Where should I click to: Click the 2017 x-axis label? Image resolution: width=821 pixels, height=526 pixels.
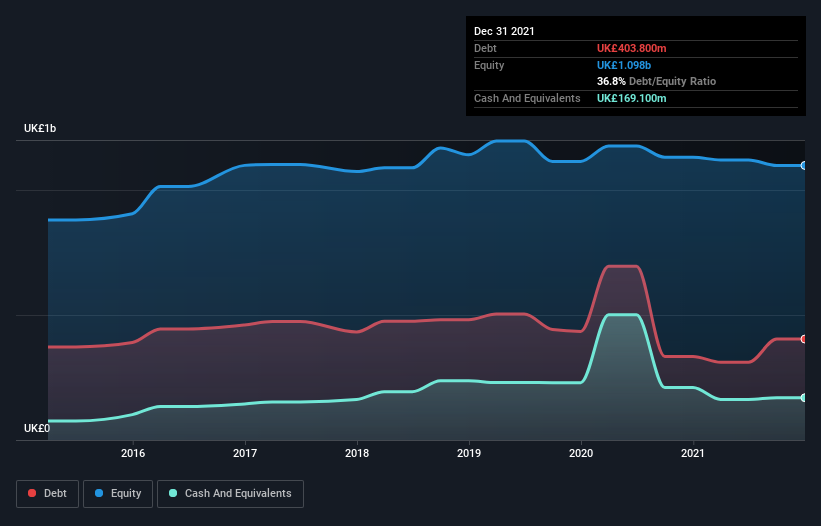click(245, 453)
